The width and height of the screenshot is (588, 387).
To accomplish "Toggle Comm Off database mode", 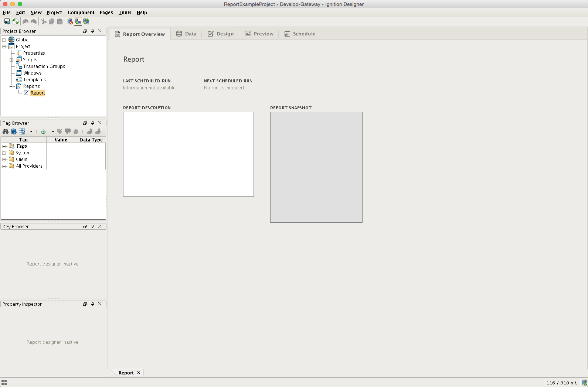I will (x=70, y=21).
